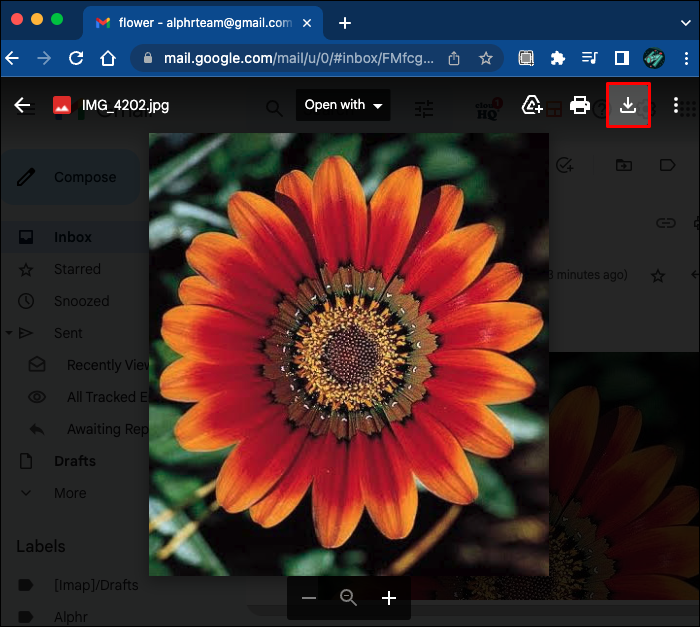Expand the Open with dropdown

click(x=343, y=105)
